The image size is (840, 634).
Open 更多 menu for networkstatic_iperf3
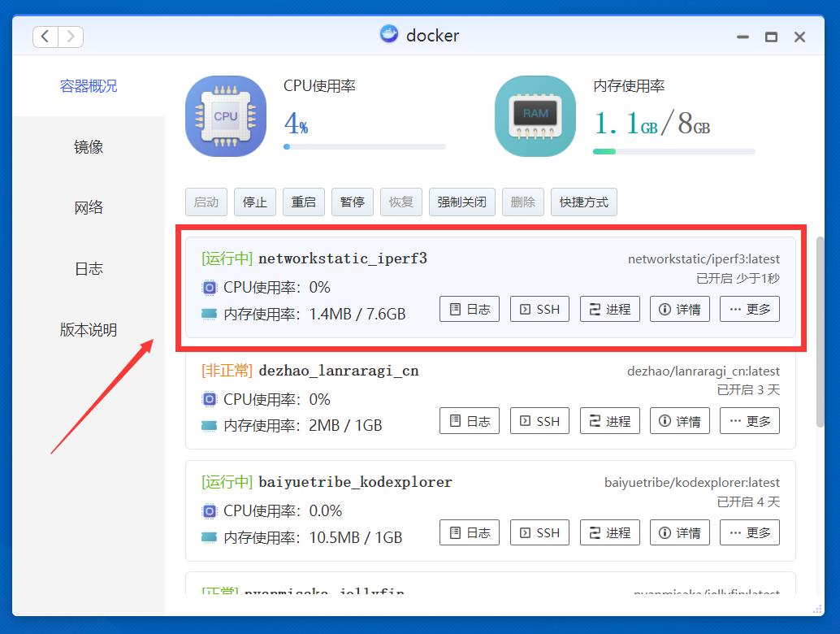[x=749, y=308]
